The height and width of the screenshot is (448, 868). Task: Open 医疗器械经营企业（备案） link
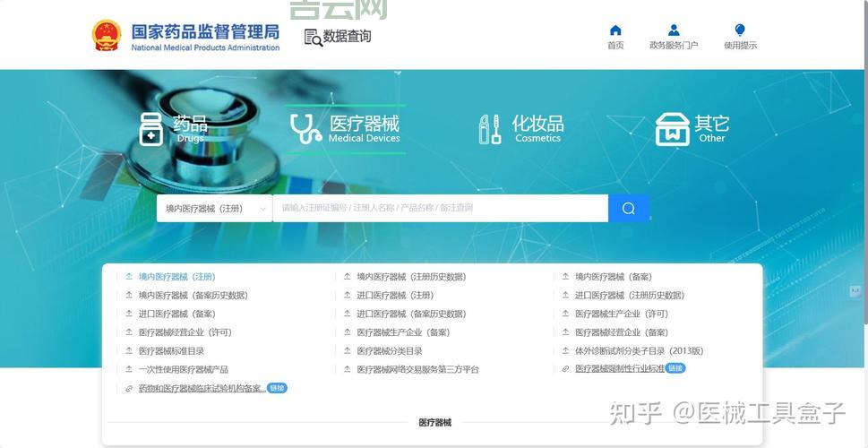coord(622,332)
